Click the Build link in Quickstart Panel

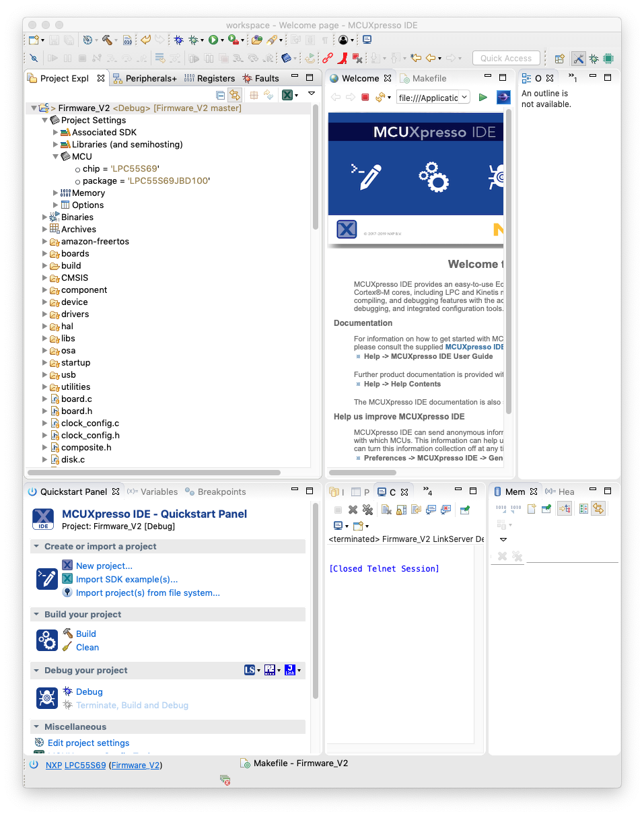coord(86,634)
